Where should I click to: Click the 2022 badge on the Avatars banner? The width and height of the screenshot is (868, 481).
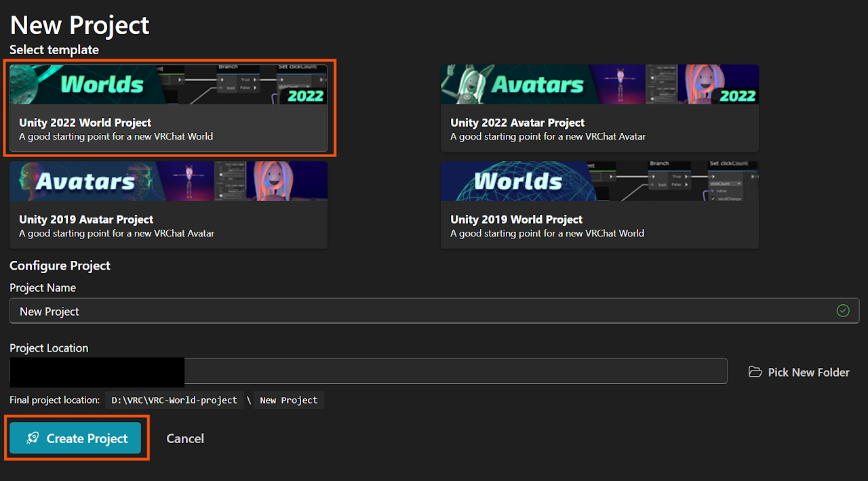point(736,95)
